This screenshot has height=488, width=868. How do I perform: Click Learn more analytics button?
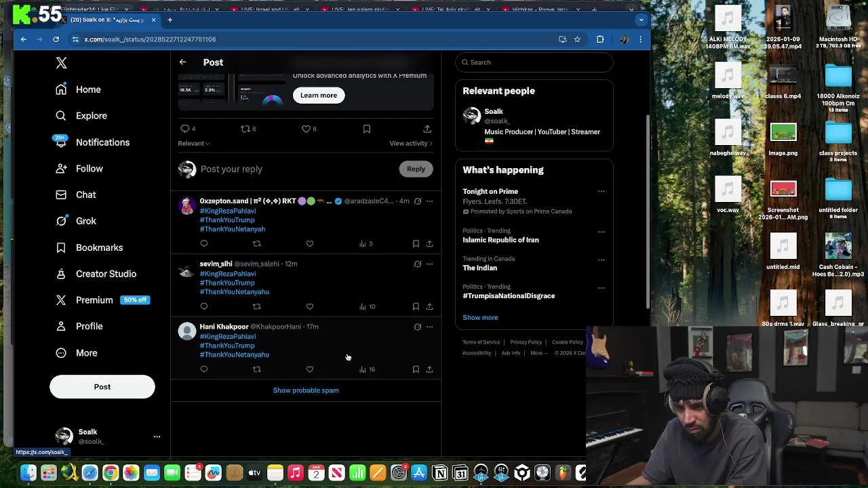[x=319, y=96]
